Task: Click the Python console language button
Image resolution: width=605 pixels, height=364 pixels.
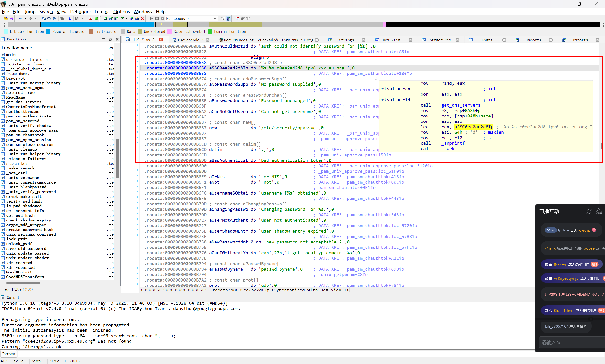Action: [x=9, y=354]
